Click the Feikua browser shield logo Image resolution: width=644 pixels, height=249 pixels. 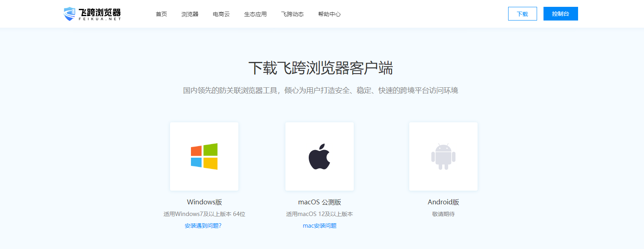70,14
